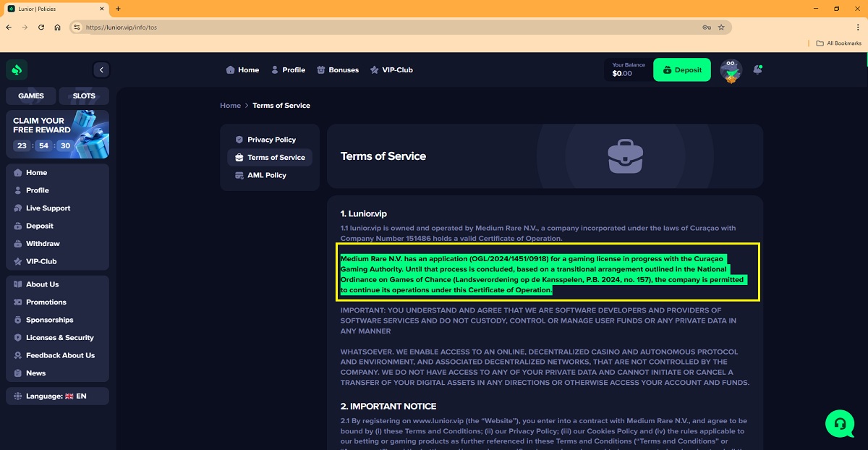
Task: Open Live Support in sidebar
Action: [x=48, y=208]
